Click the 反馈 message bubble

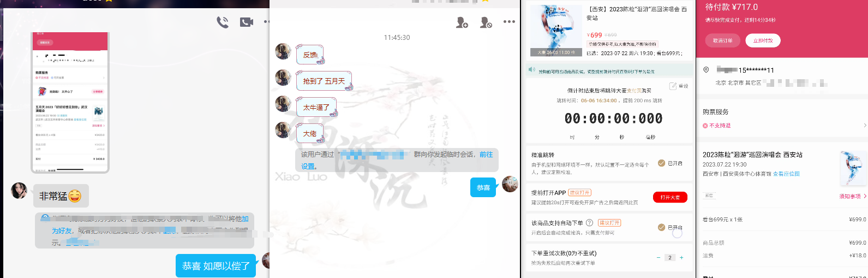310,55
